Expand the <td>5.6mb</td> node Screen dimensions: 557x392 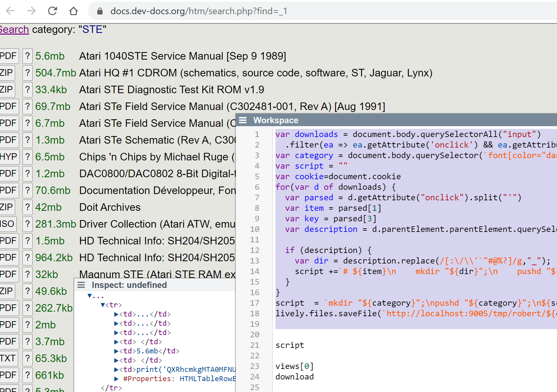click(116, 351)
